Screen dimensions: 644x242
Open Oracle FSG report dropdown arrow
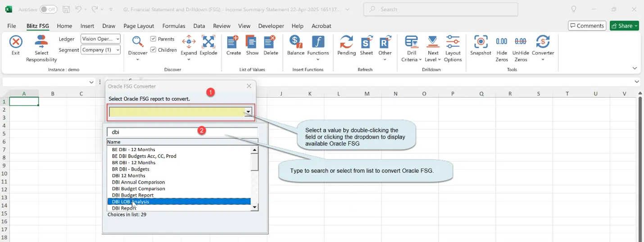point(248,112)
